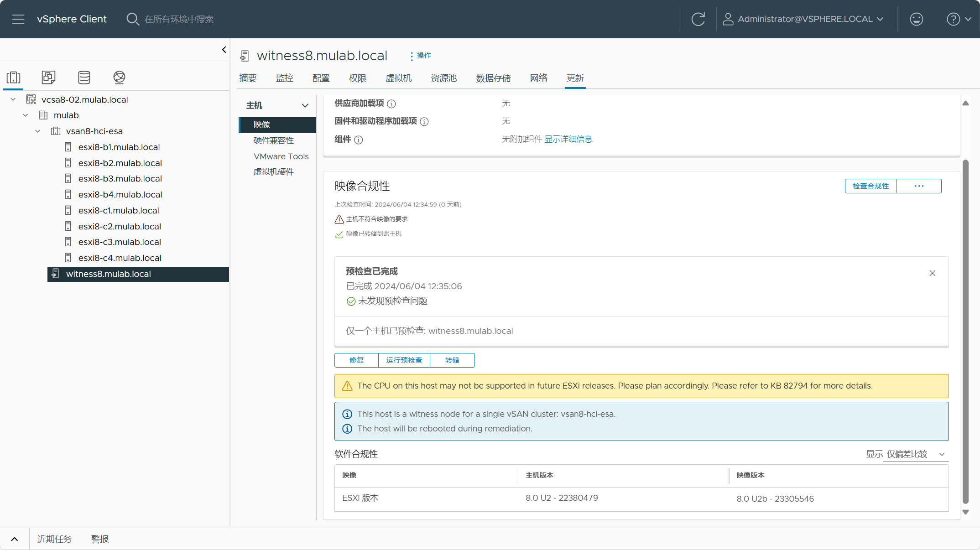This screenshot has width=980, height=550.
Task: Click the global search magnifier icon
Action: (132, 19)
